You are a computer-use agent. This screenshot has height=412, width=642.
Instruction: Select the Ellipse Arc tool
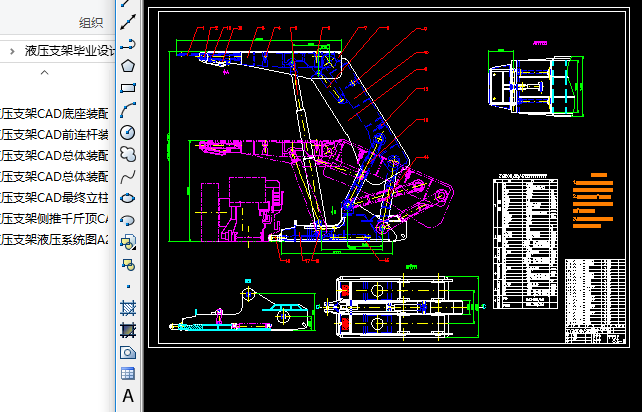[x=128, y=220]
